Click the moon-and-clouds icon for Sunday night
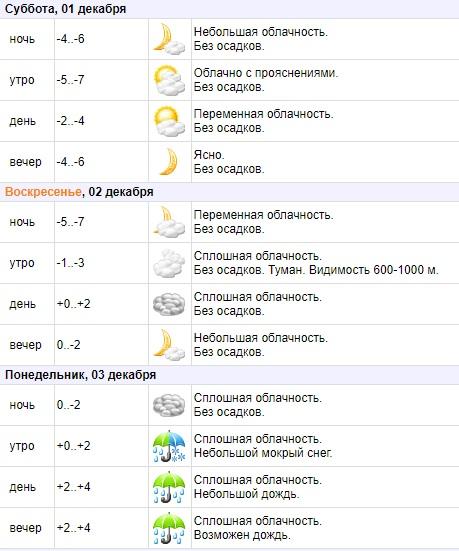 click(x=169, y=222)
